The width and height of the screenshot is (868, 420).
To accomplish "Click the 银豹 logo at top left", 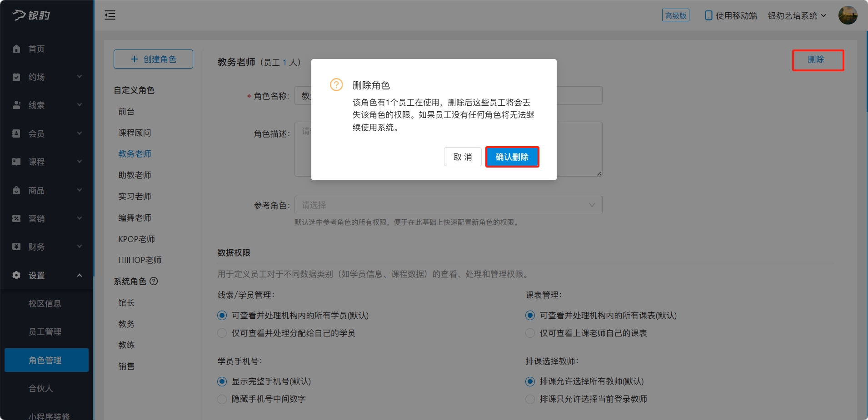I will click(31, 15).
